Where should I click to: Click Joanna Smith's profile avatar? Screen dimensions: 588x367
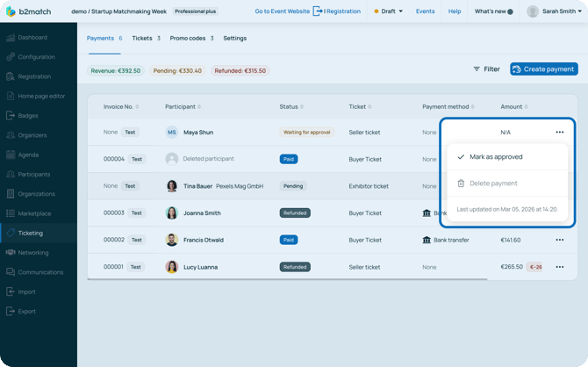coord(172,213)
